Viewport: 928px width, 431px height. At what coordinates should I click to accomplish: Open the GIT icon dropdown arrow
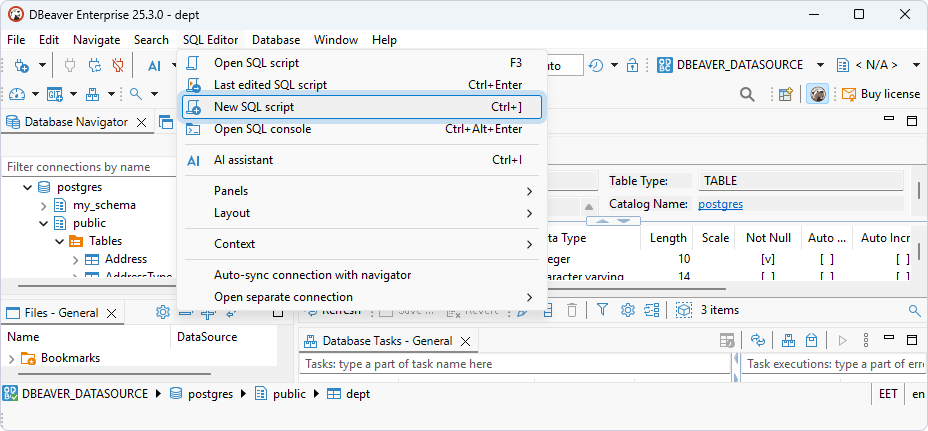tap(73, 94)
